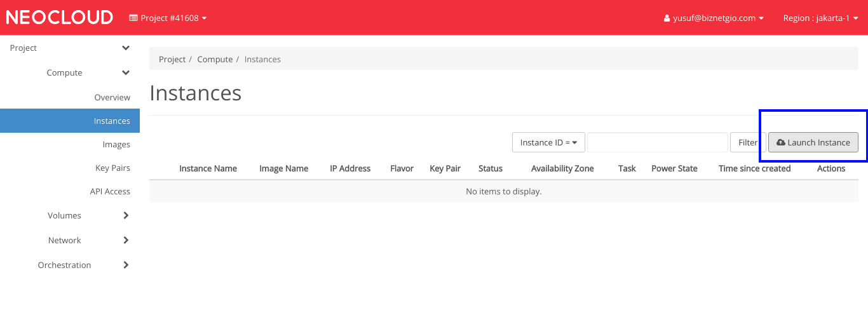This screenshot has height=322, width=868.
Task: Collapse the Compute sidebar section
Action: point(125,73)
